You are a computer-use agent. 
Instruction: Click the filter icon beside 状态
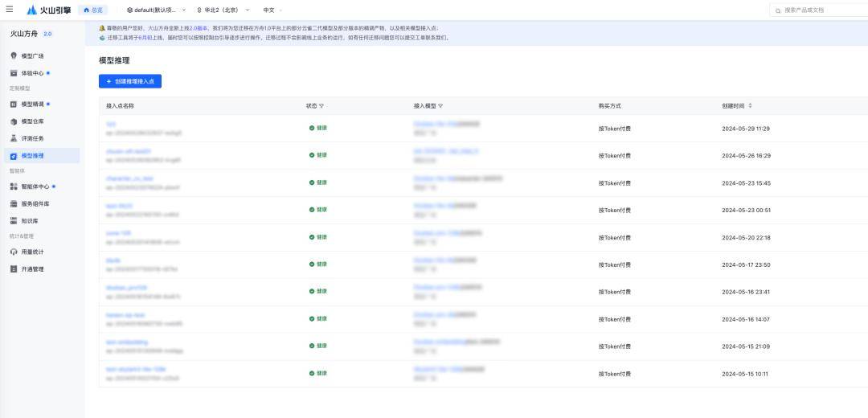click(321, 106)
